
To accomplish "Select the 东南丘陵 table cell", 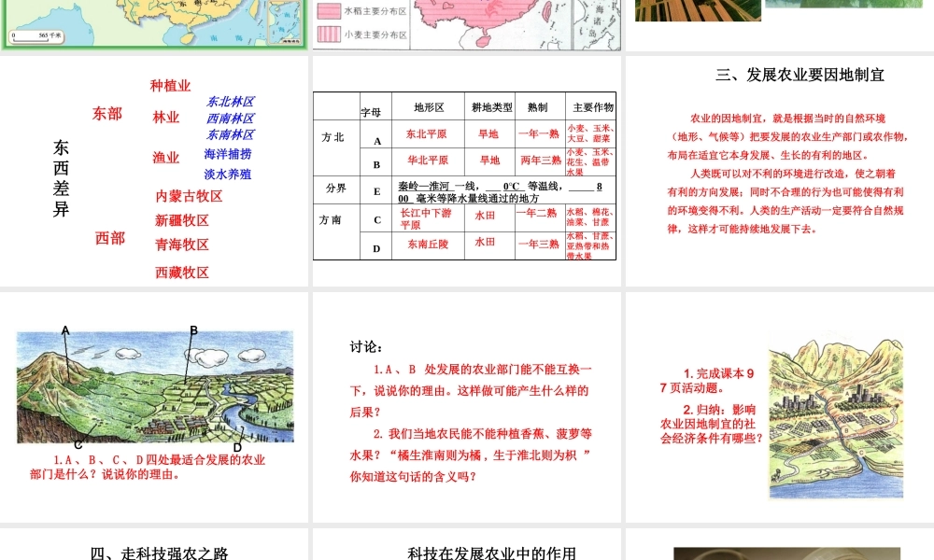I will pyautogui.click(x=428, y=244).
